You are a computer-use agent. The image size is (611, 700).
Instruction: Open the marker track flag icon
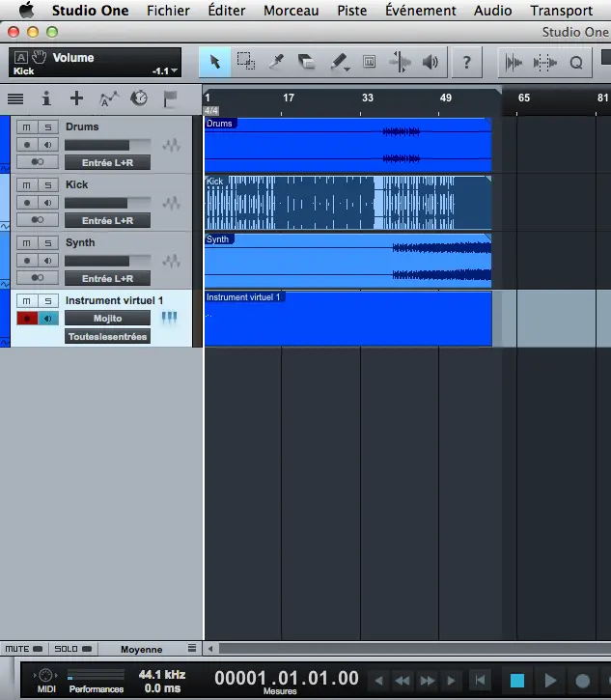[170, 98]
